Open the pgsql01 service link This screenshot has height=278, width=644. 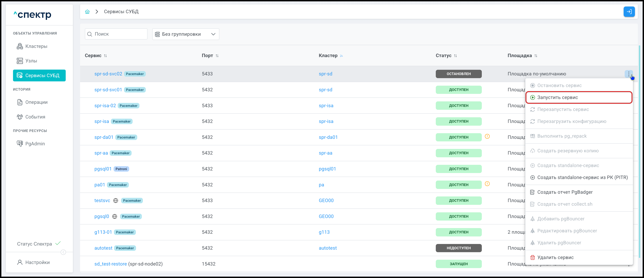coord(103,169)
